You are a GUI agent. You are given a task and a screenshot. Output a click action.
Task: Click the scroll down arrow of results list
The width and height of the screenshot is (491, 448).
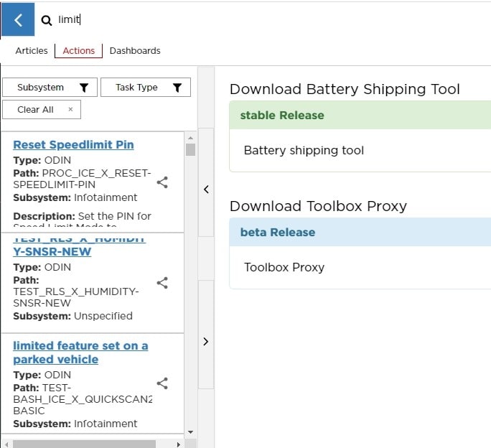tap(190, 431)
